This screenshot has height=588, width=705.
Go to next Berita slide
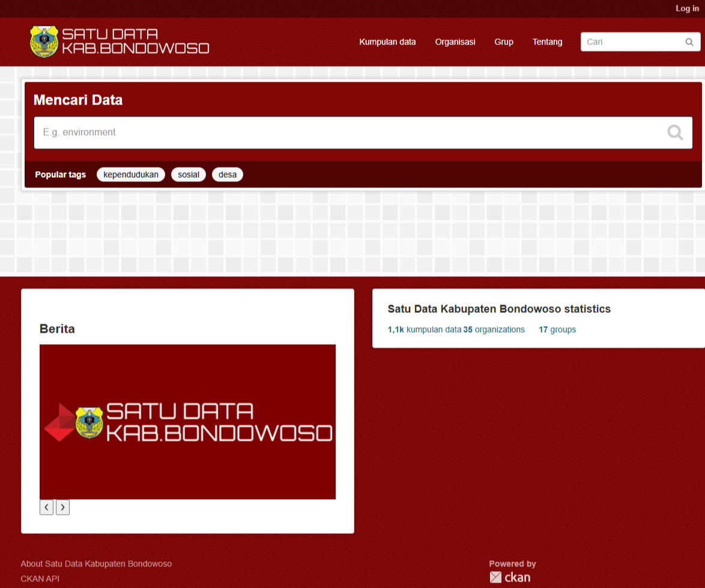[62, 508]
